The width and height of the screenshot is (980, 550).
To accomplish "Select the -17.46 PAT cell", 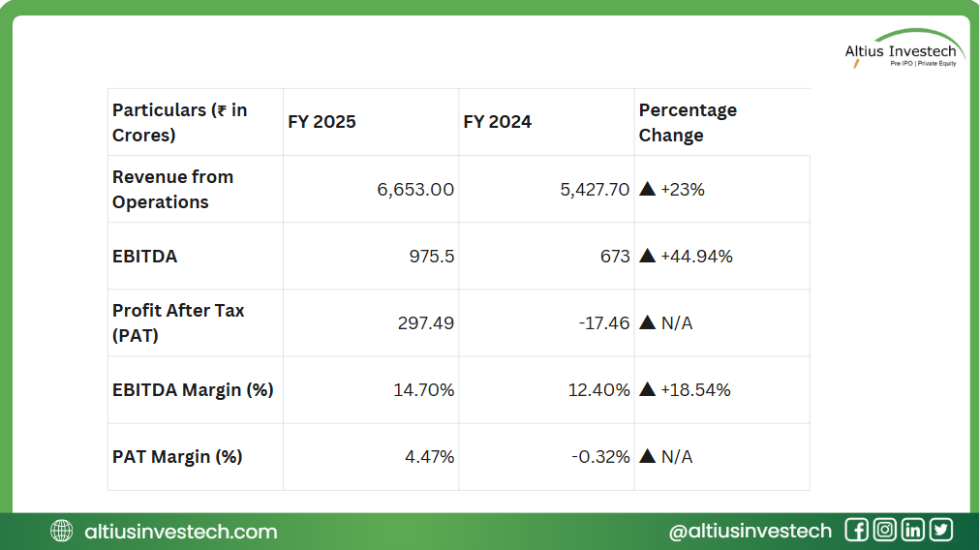I will 603,323.
